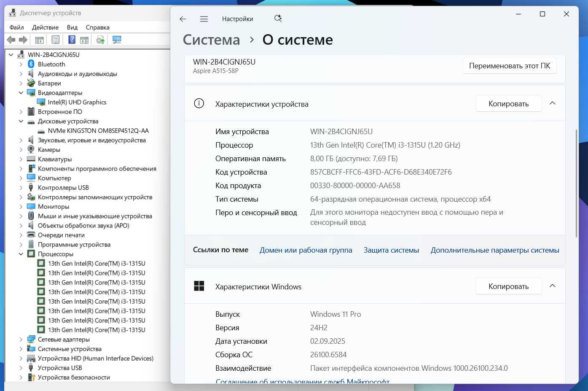Click Scan for hardware changes monitor icon

[117, 40]
